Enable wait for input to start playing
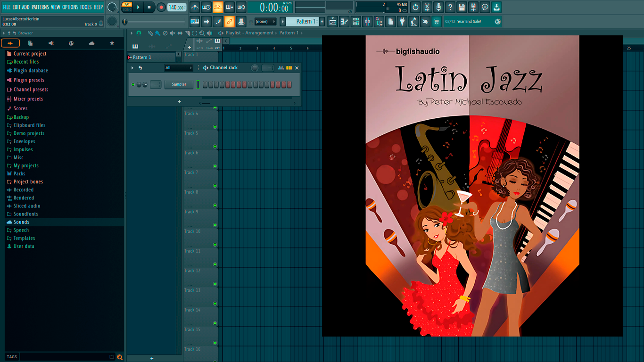Viewport: 644px width, 362px height. point(206,7)
